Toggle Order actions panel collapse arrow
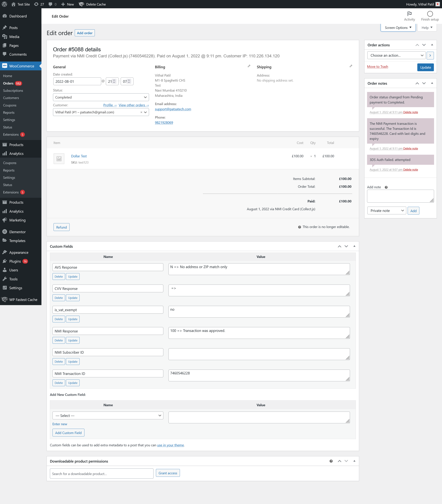The width and height of the screenshot is (442, 504). [x=432, y=45]
